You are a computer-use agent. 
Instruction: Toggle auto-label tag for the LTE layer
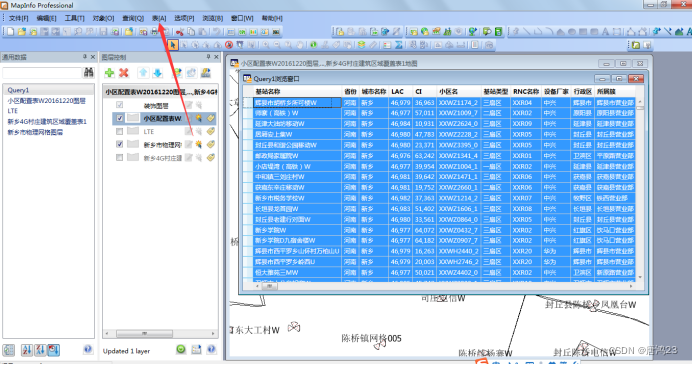click(x=210, y=132)
